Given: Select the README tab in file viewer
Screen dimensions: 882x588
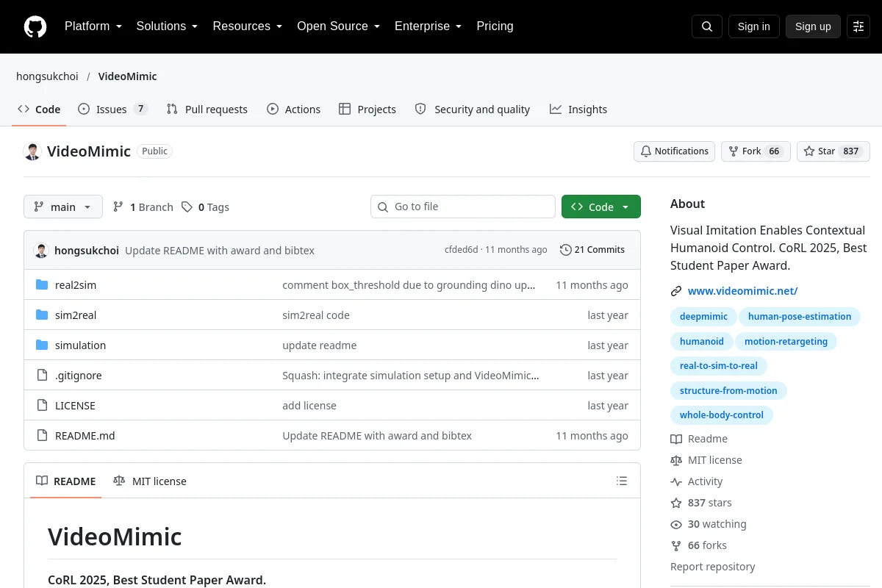Looking at the screenshot, I should [x=66, y=481].
